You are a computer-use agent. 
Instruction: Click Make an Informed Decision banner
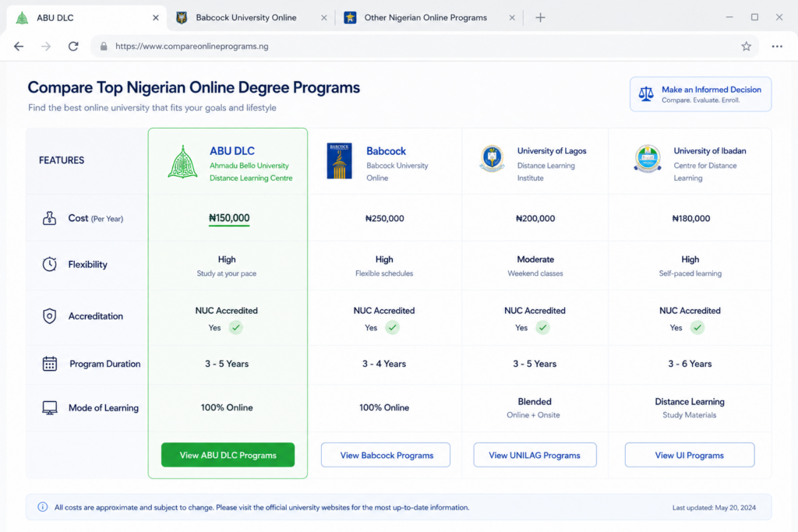(x=701, y=94)
